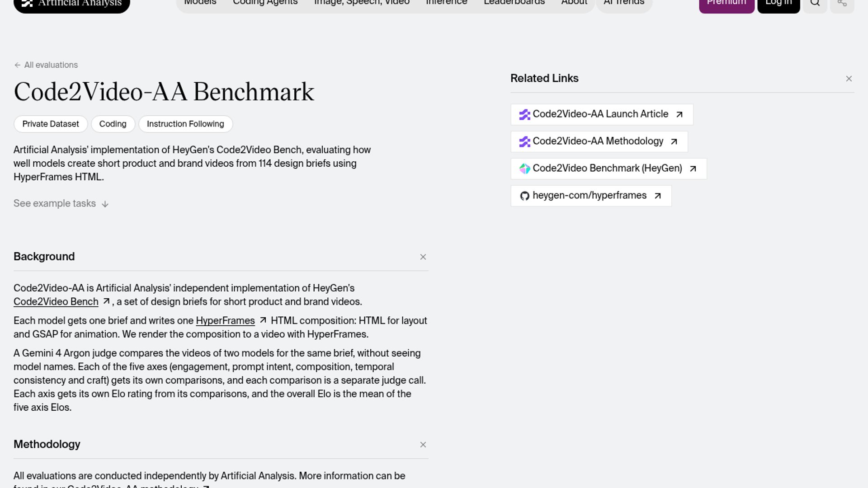Expand See example tasks

[61, 204]
